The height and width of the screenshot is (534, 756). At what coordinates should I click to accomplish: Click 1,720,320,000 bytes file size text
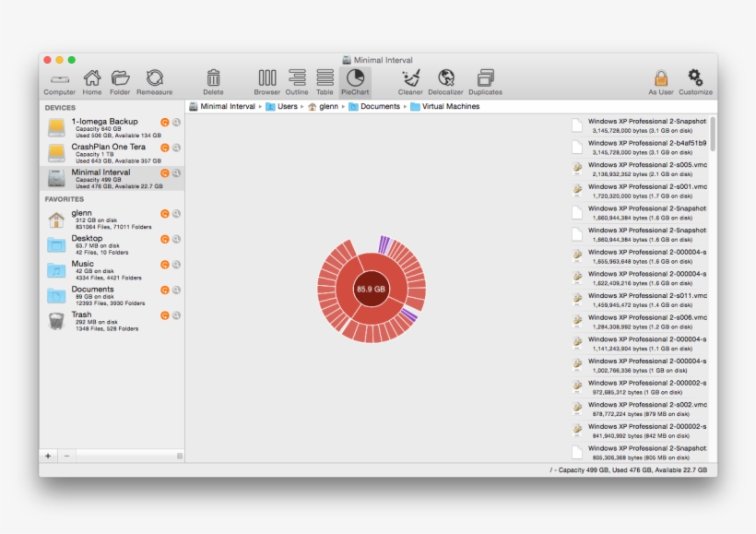coord(643,196)
